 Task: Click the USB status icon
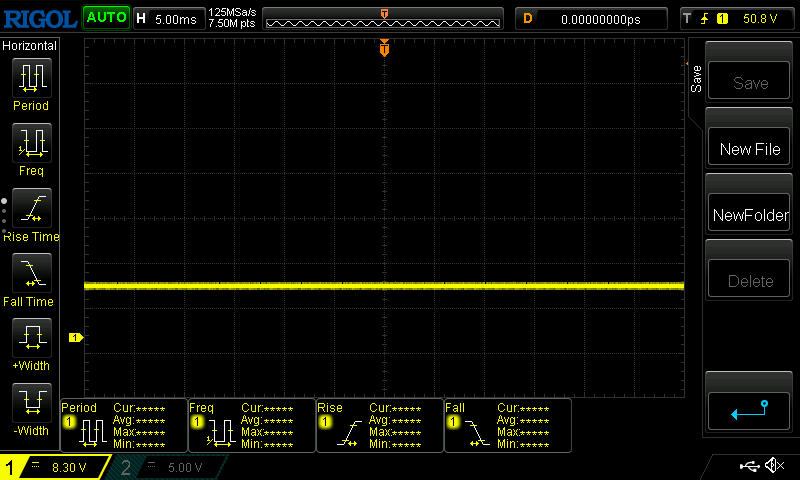click(x=749, y=466)
